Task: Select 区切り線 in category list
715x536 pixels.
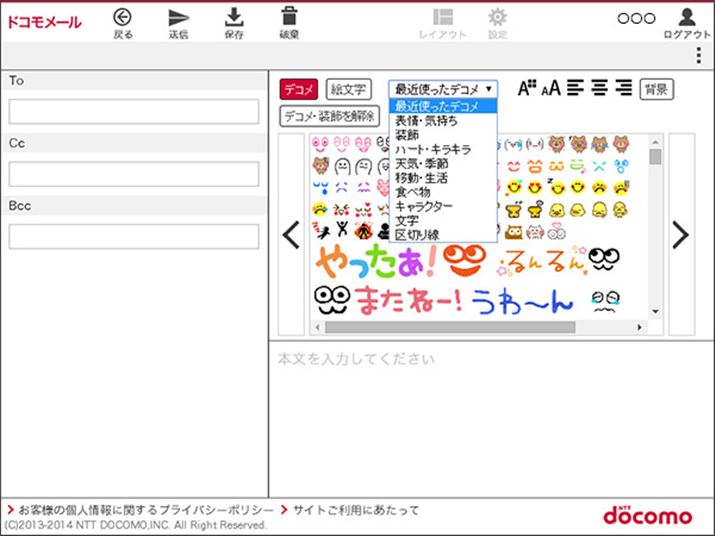Action: (x=416, y=234)
